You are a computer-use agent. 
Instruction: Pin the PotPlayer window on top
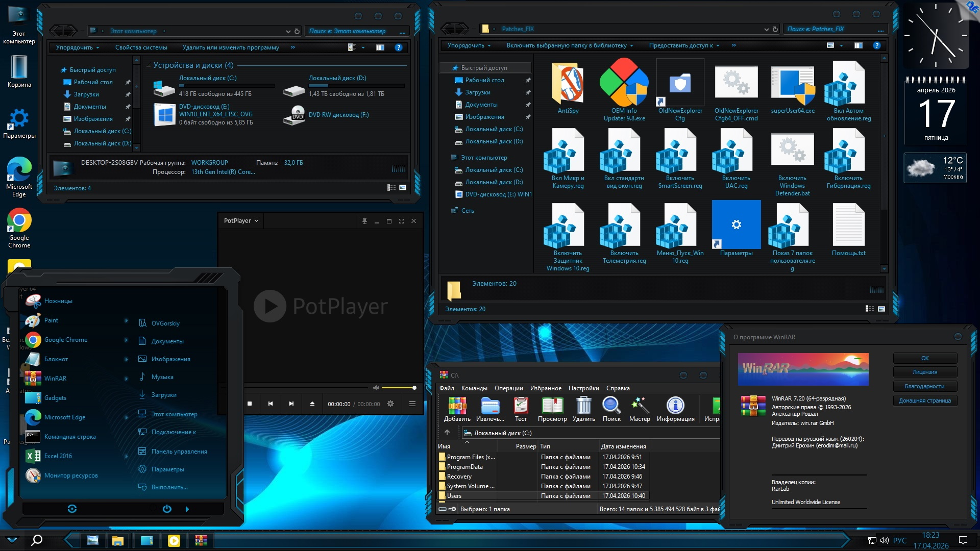(x=364, y=221)
